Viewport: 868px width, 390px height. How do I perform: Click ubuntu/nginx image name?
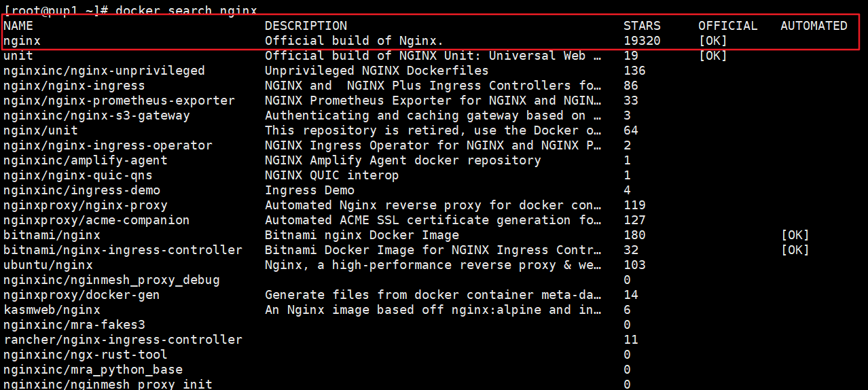[x=48, y=265]
